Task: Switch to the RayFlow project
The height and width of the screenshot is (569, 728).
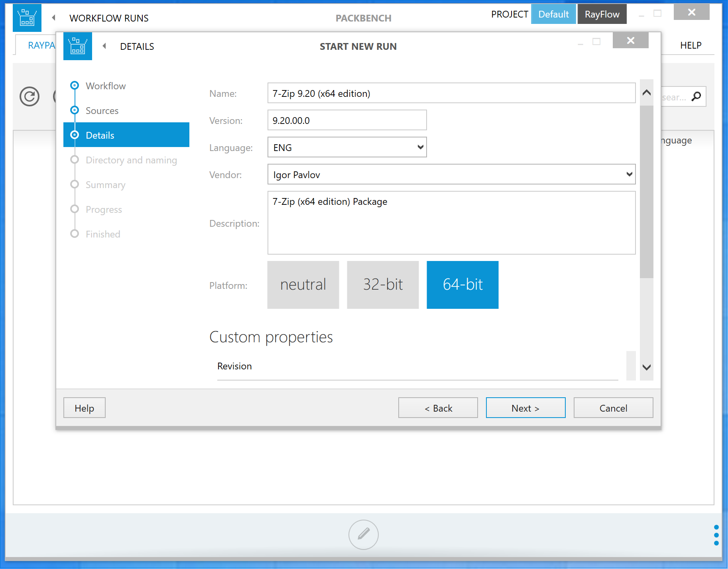Action: pyautogui.click(x=602, y=14)
